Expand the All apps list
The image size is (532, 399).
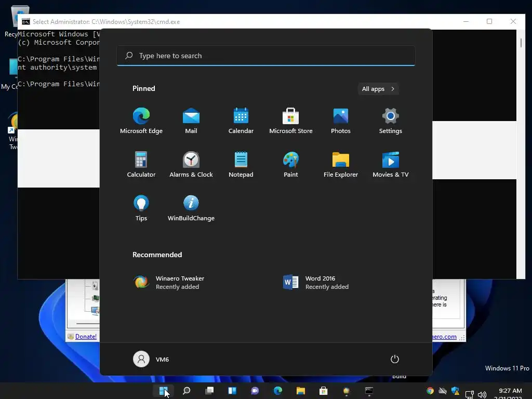click(378, 89)
